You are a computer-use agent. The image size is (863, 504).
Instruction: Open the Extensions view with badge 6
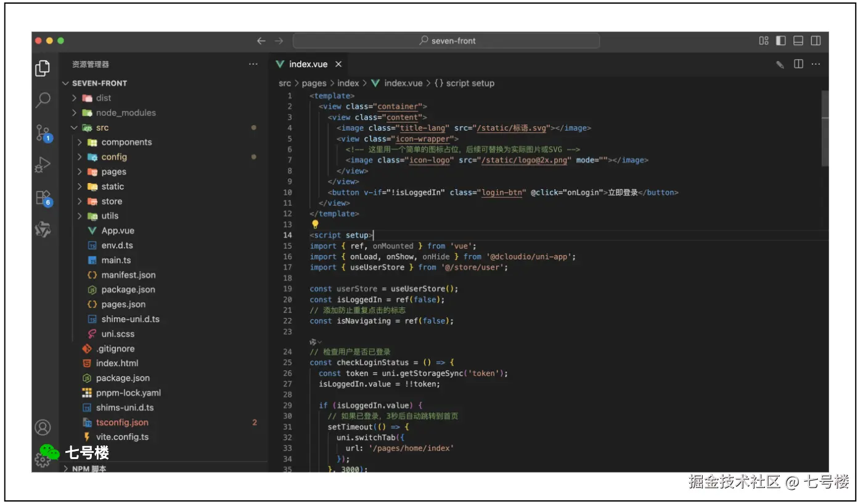[x=43, y=197]
